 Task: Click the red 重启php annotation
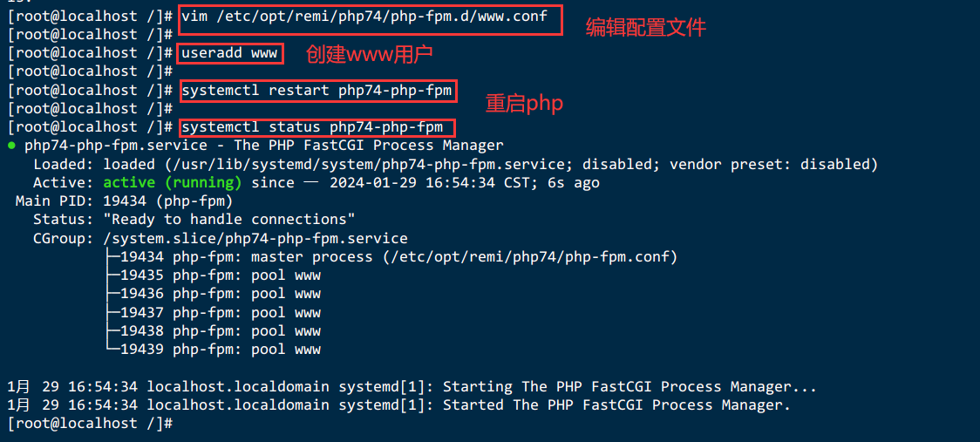point(524,104)
